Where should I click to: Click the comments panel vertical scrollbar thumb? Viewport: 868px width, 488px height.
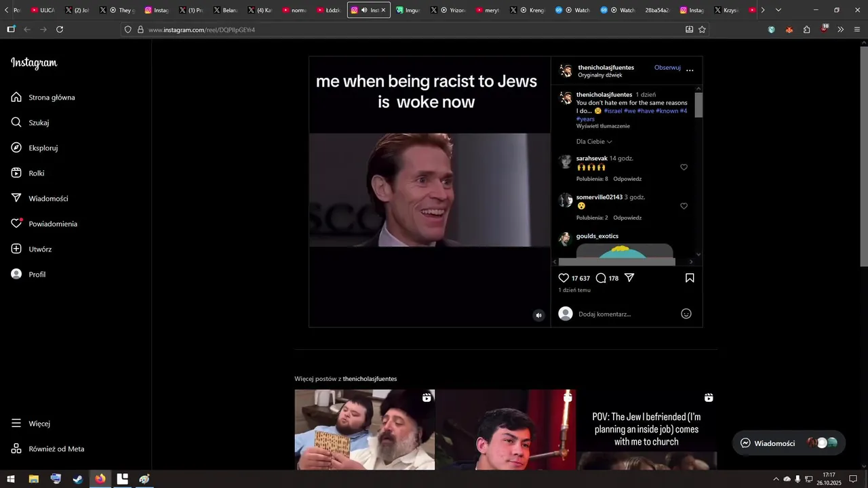point(698,105)
